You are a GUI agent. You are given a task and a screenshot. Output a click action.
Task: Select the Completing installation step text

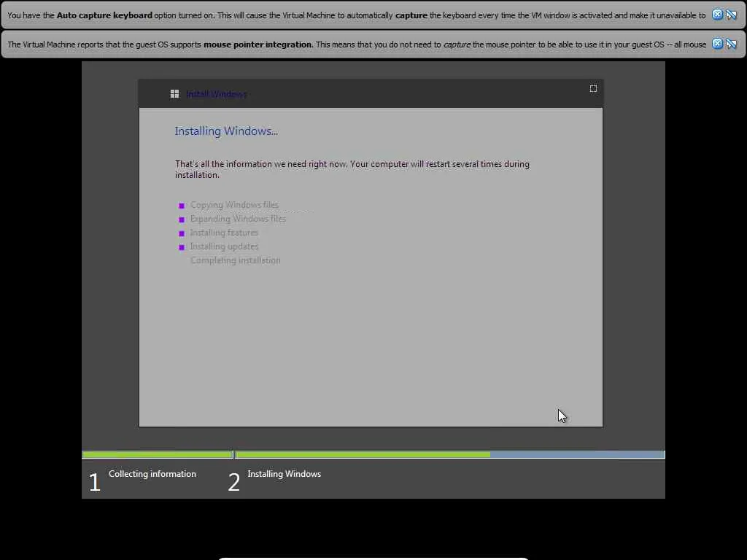pyautogui.click(x=236, y=260)
